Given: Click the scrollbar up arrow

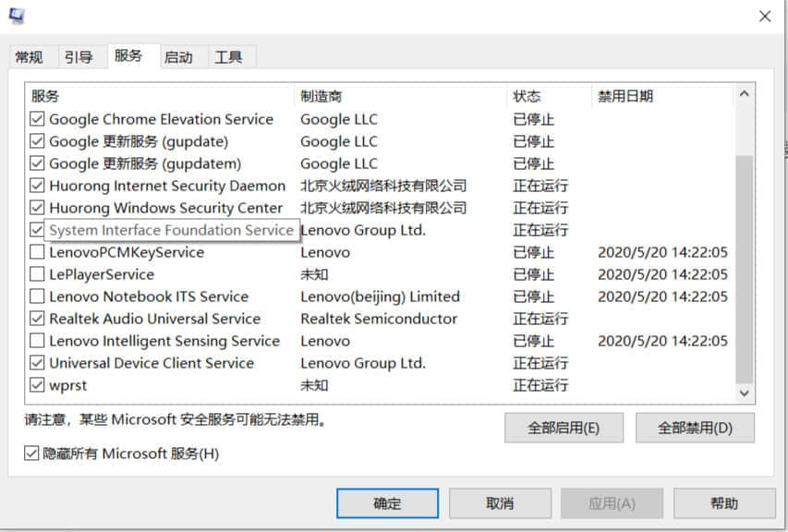Looking at the screenshot, I should point(745,94).
